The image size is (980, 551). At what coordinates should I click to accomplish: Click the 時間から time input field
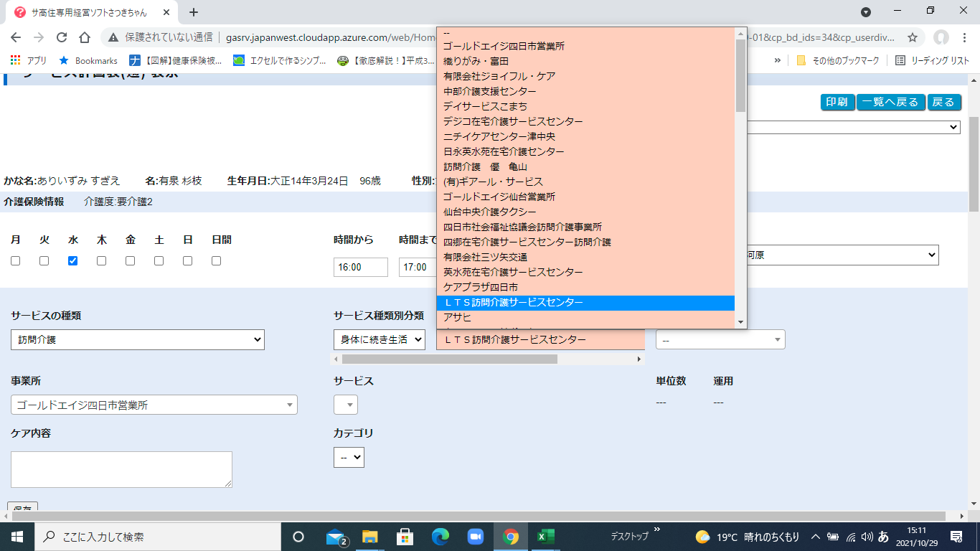coord(360,268)
